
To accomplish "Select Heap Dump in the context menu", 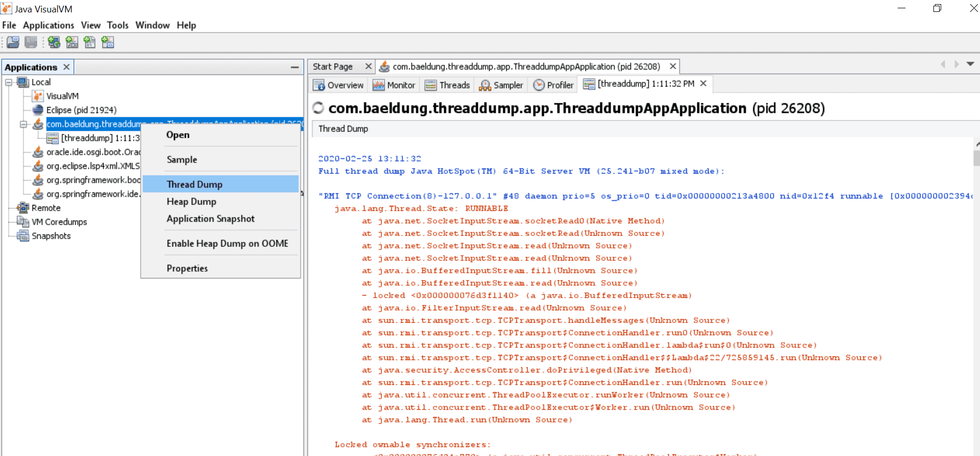I will pos(191,201).
